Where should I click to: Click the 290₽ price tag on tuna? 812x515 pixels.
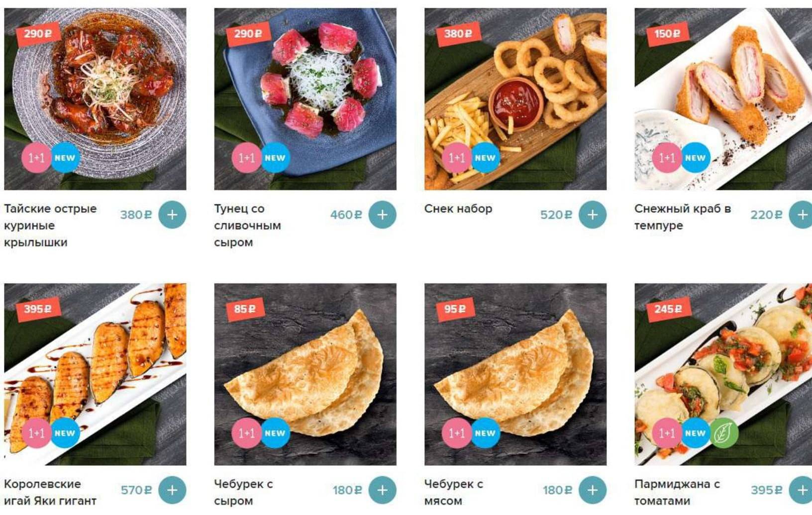pos(247,34)
